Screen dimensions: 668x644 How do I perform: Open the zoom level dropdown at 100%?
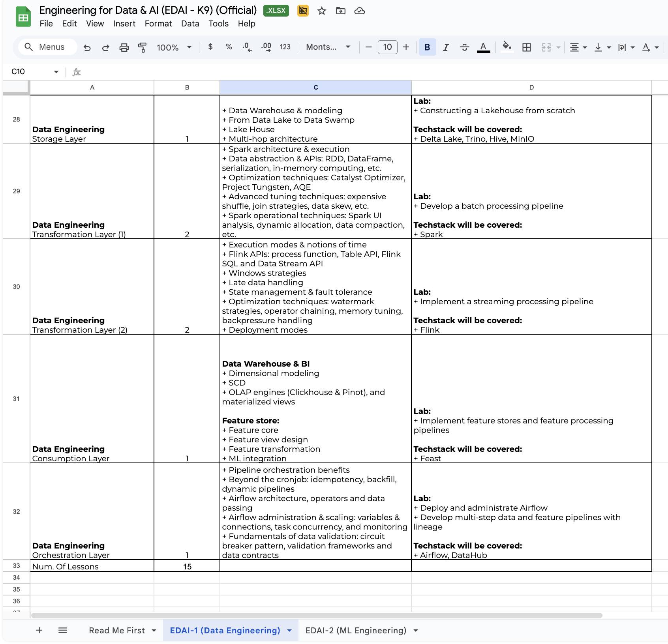tap(174, 47)
